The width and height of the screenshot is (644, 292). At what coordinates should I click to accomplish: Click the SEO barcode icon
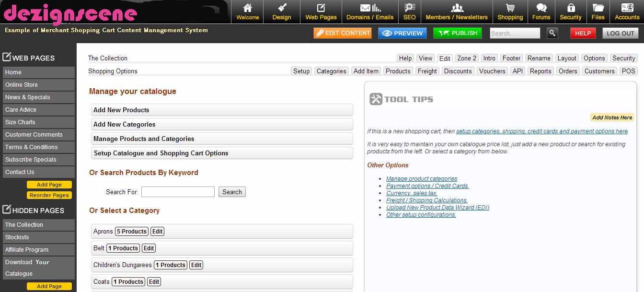click(409, 8)
